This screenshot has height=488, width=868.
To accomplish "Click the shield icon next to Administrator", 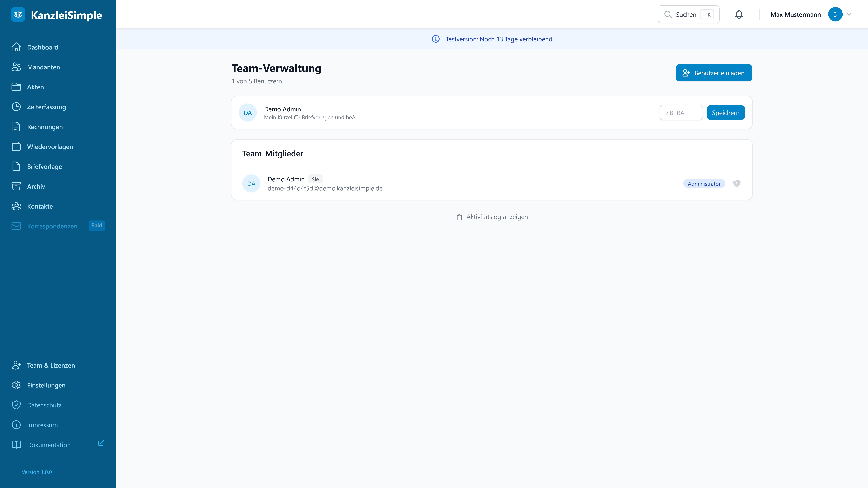I will coord(737,184).
